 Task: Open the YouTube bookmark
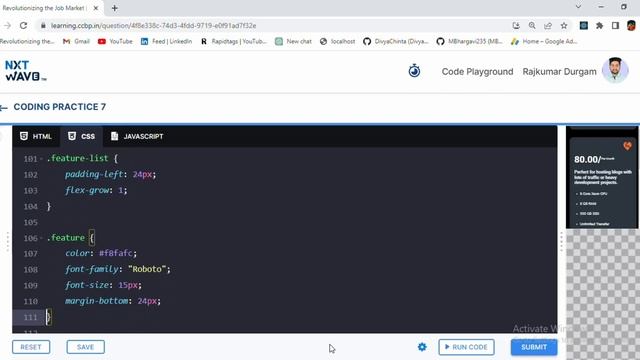[115, 41]
